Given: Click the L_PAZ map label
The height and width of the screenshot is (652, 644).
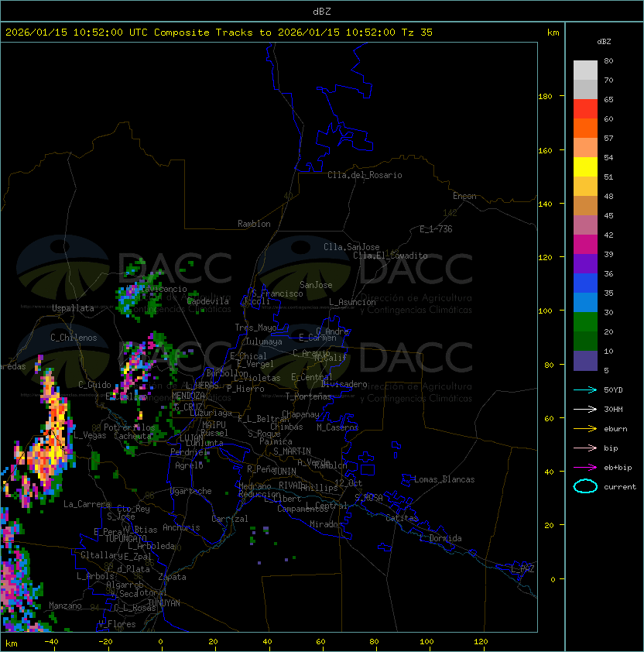Looking at the screenshot, I should coord(522,569).
